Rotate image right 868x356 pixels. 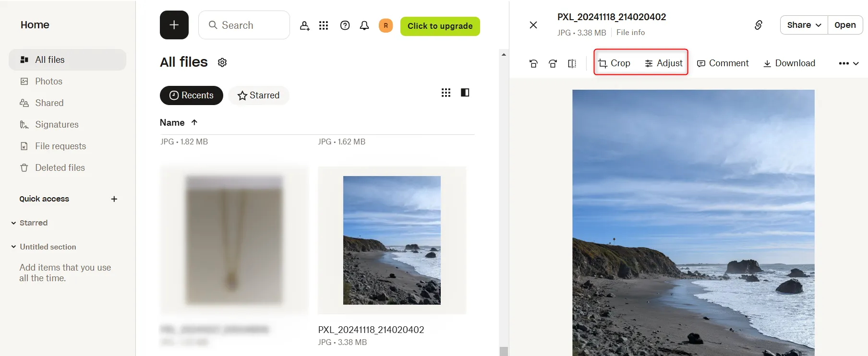pos(553,63)
